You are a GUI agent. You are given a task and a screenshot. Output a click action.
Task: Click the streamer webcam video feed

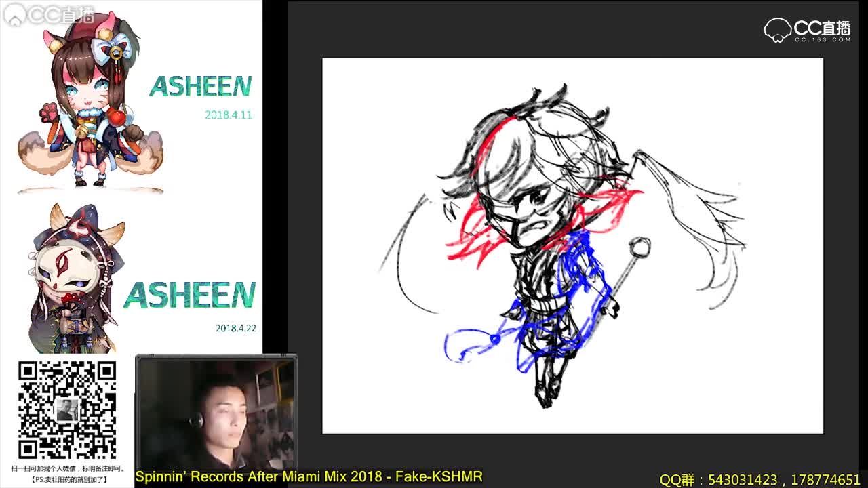(x=216, y=413)
